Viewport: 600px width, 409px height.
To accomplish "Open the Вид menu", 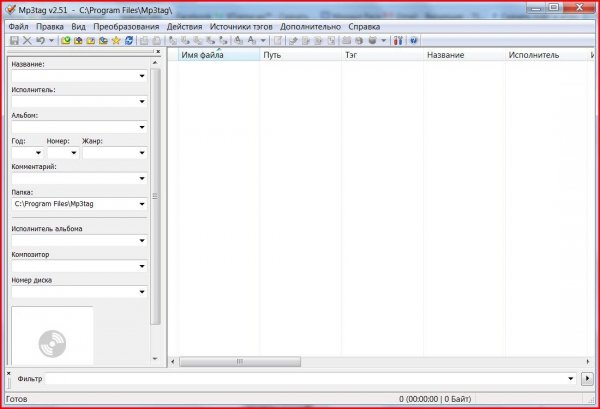I will tap(78, 27).
